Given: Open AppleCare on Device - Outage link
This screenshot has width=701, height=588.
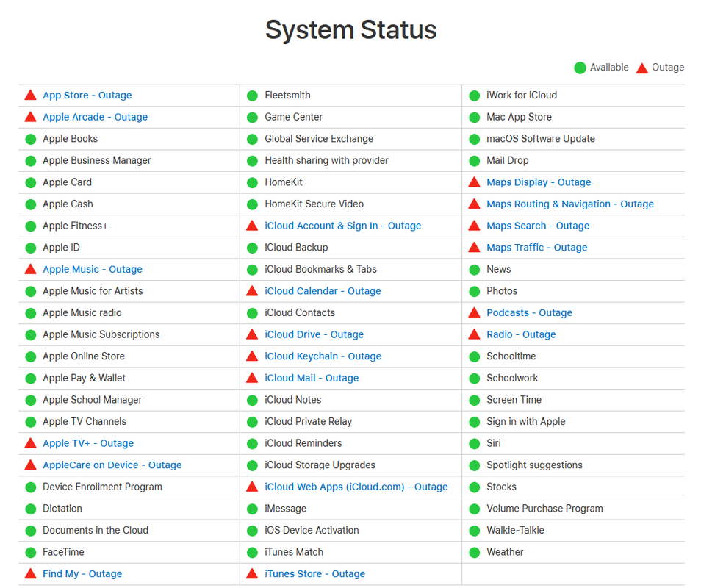Looking at the screenshot, I should (x=112, y=465).
